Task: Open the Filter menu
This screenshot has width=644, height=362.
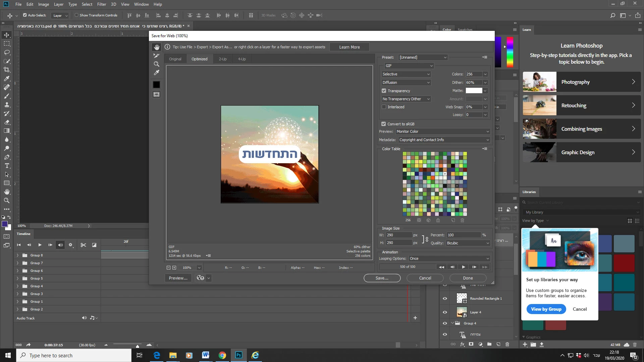Action: pos(101,4)
